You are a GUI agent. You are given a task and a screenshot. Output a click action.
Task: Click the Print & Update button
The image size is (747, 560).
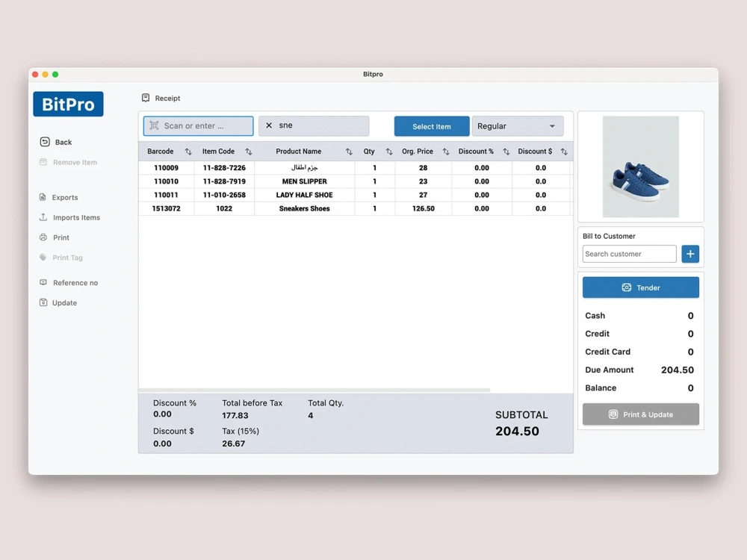640,414
